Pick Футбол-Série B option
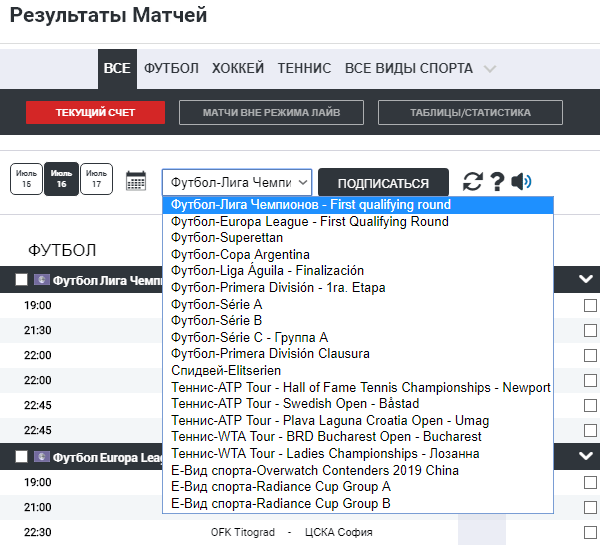The height and width of the screenshot is (545, 600). tap(358, 320)
